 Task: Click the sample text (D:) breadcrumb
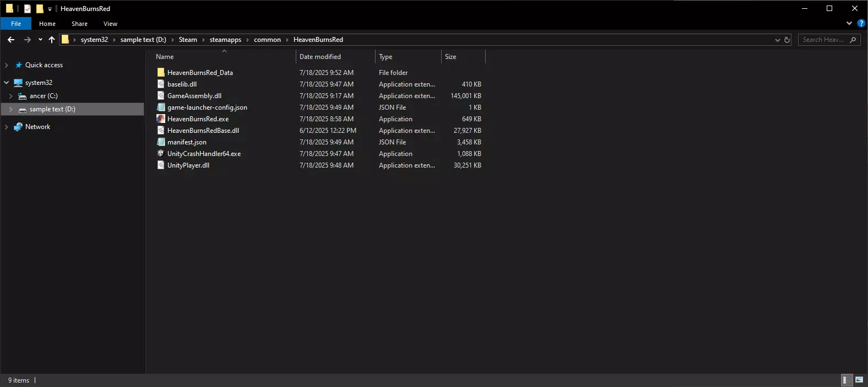[x=143, y=40]
